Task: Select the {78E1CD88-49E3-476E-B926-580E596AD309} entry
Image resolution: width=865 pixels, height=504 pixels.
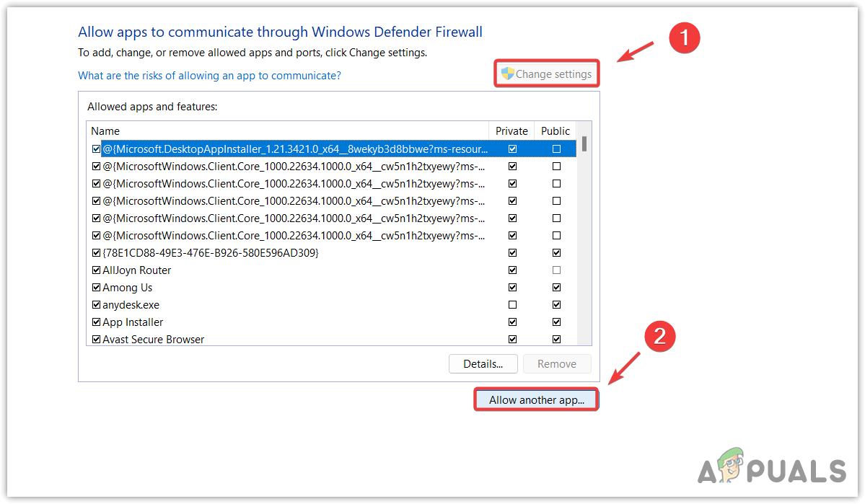Action: pos(211,252)
